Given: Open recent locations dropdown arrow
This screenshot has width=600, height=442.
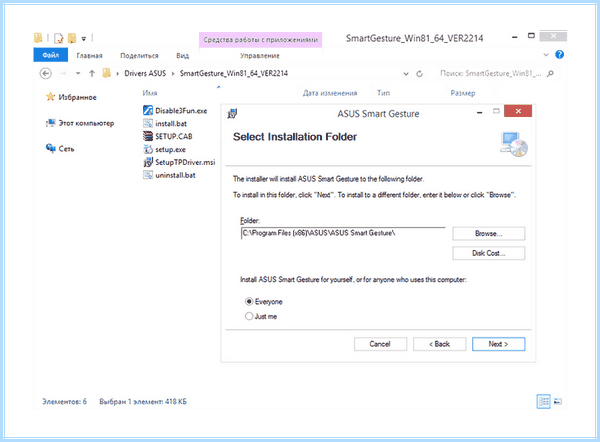Looking at the screenshot, I should [x=78, y=73].
